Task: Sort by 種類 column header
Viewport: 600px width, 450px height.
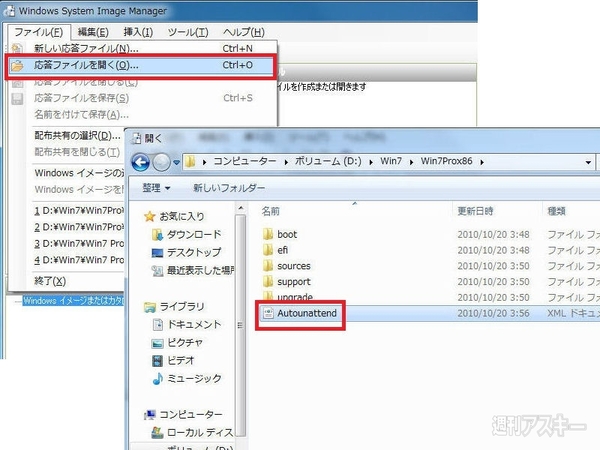Action: click(x=556, y=211)
